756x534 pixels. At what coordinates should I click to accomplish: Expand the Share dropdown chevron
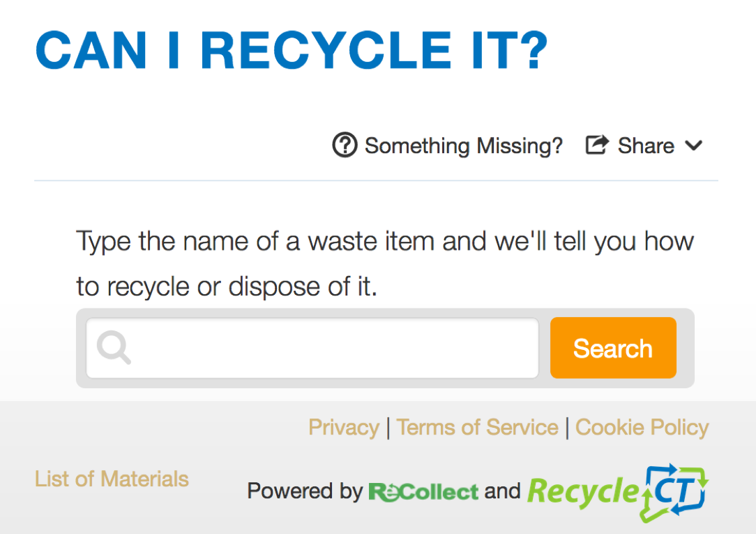point(695,145)
